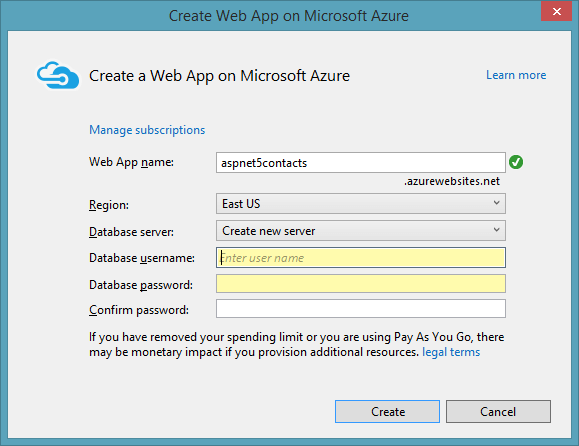The image size is (579, 446).
Task: Click the Create button
Action: 387,411
